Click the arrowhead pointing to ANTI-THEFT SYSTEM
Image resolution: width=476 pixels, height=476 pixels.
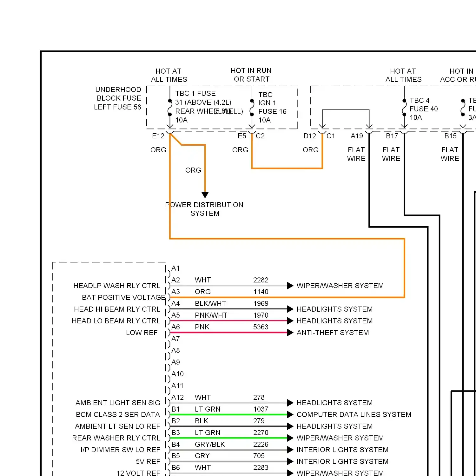290,333
